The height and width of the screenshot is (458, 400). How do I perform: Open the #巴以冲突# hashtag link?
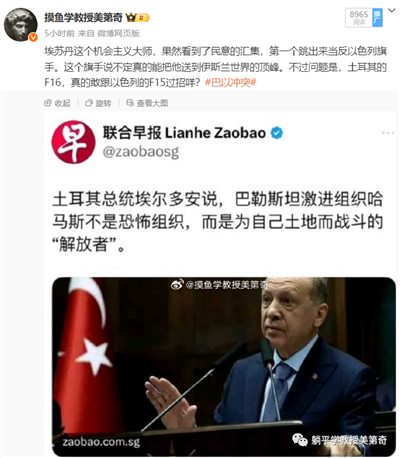230,82
